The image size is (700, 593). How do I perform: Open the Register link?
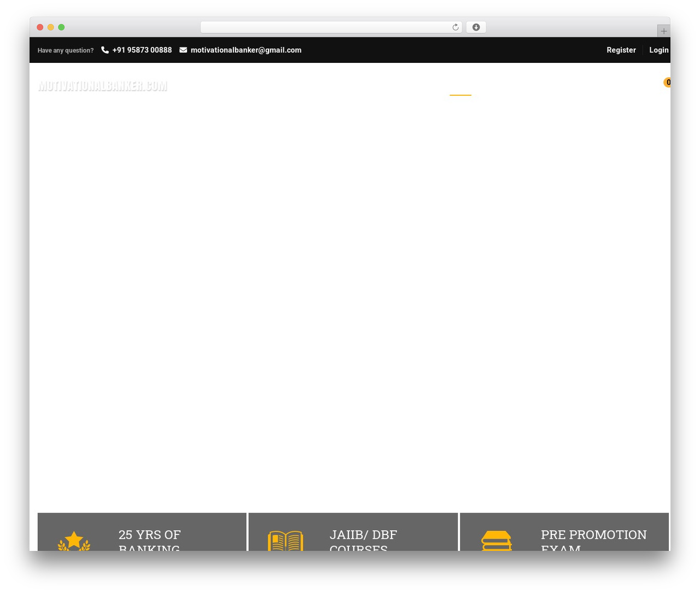[x=621, y=50]
